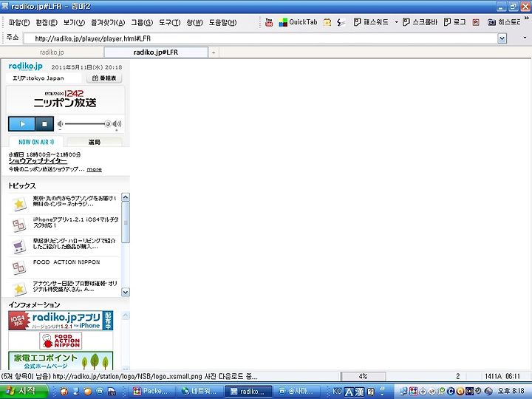Click icon beside FOOD ACTION NIPPON topic
The width and height of the screenshot is (532, 399).
click(19, 267)
